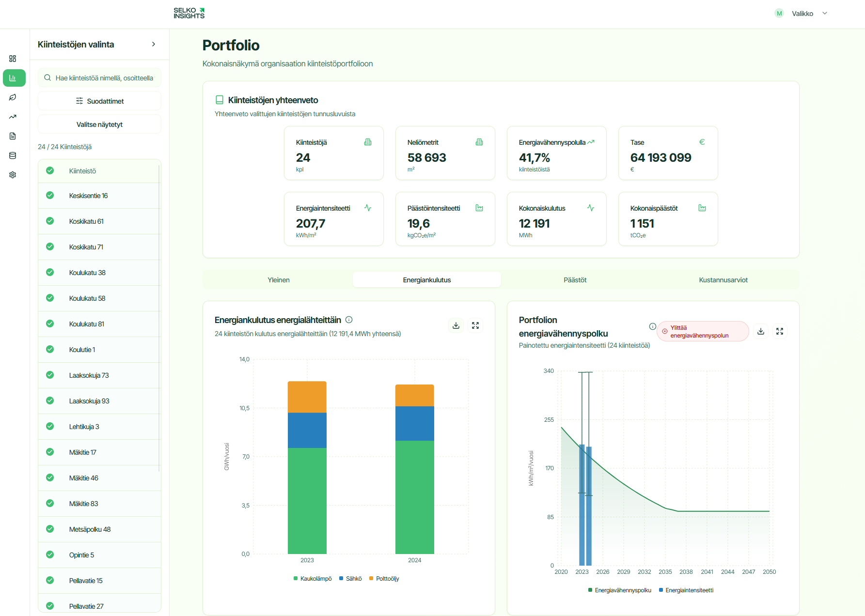Uncheck the Keskisentie 16 property
The width and height of the screenshot is (865, 616).
50,195
